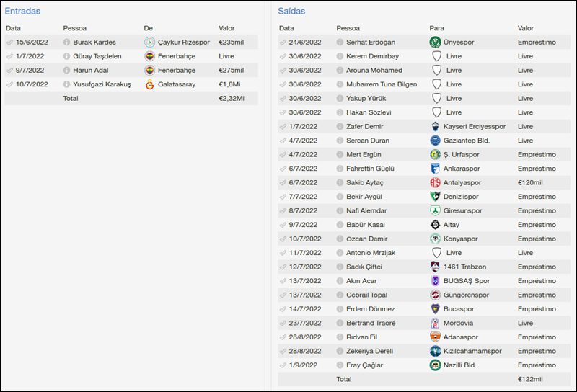The image size is (577, 392).
Task: Click info icon beside Sakib Aytaç
Action: pyautogui.click(x=340, y=183)
